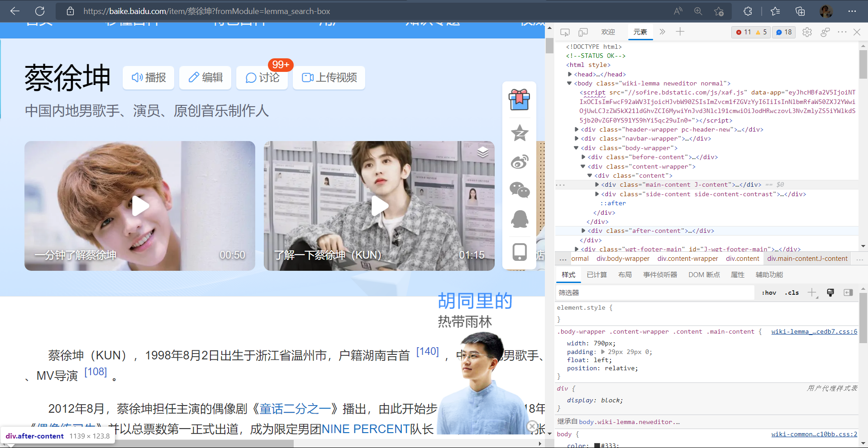Share the article to WeChat
Image resolution: width=868 pixels, height=448 pixels.
pos(520,190)
